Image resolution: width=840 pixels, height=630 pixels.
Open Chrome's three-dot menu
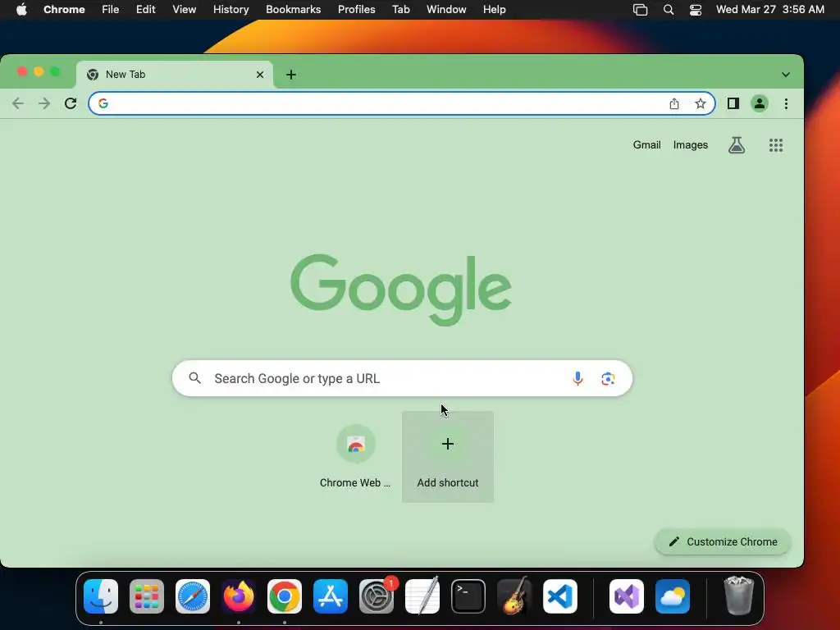[x=786, y=103]
